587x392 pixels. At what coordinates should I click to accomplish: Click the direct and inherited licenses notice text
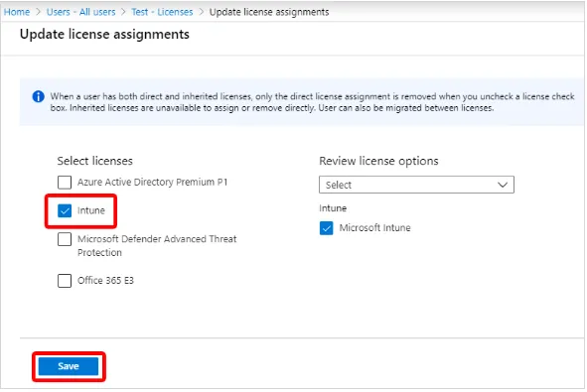click(312, 102)
